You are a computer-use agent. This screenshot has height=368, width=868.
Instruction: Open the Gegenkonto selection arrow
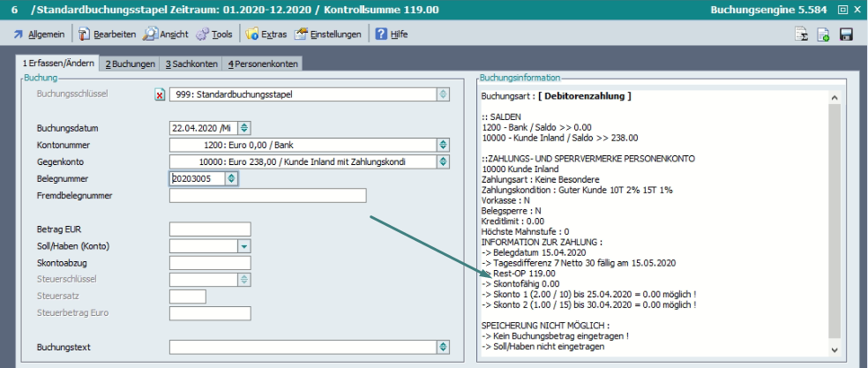[x=443, y=161]
